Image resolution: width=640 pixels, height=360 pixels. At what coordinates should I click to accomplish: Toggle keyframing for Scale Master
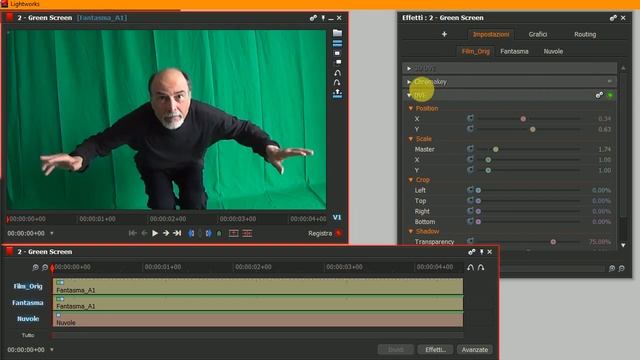(470, 149)
